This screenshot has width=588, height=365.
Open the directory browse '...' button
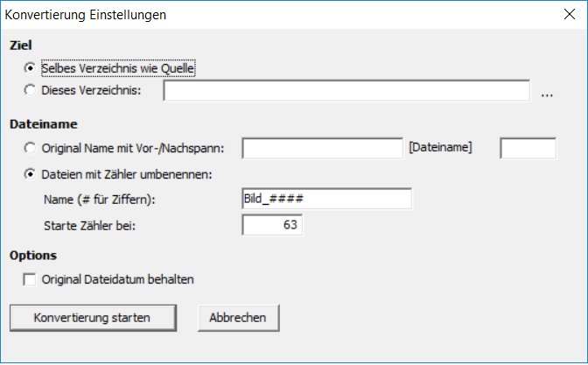548,93
